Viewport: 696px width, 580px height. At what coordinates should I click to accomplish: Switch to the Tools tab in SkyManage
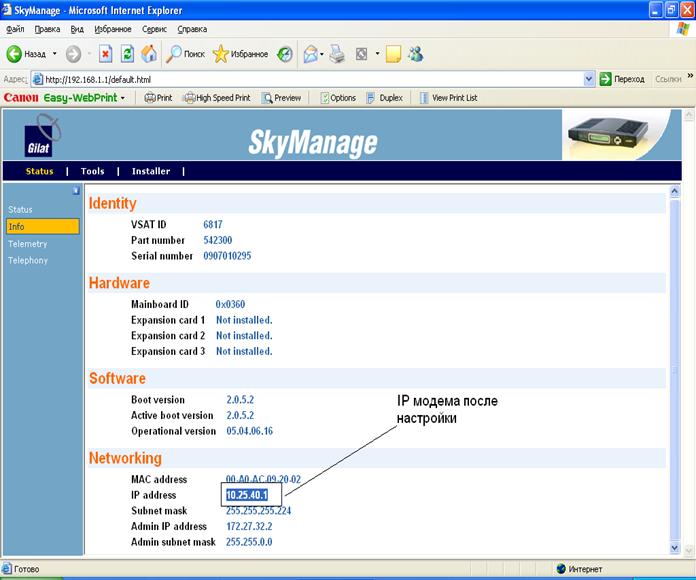point(92,171)
